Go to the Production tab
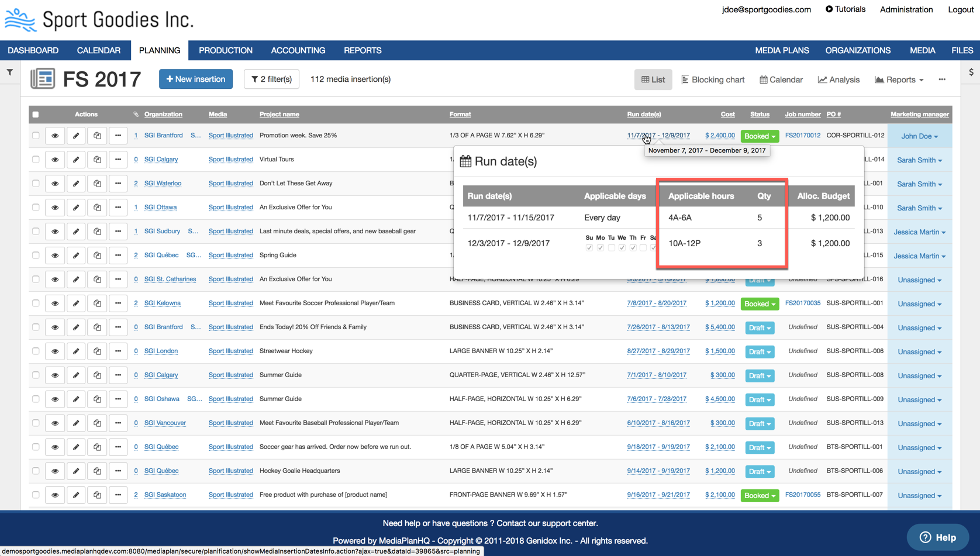Screen dimensions: 980x556 [225, 50]
